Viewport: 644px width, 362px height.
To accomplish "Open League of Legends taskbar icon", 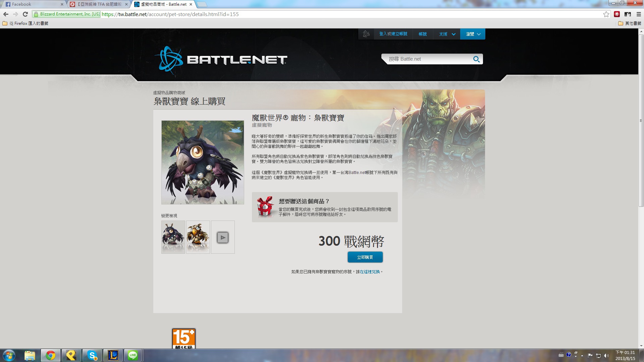I will tap(113, 355).
